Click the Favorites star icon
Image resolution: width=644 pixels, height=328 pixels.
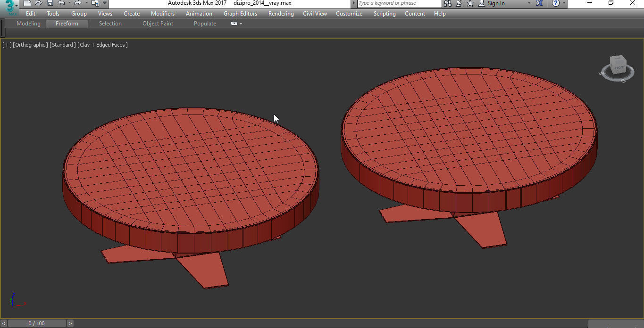click(470, 3)
